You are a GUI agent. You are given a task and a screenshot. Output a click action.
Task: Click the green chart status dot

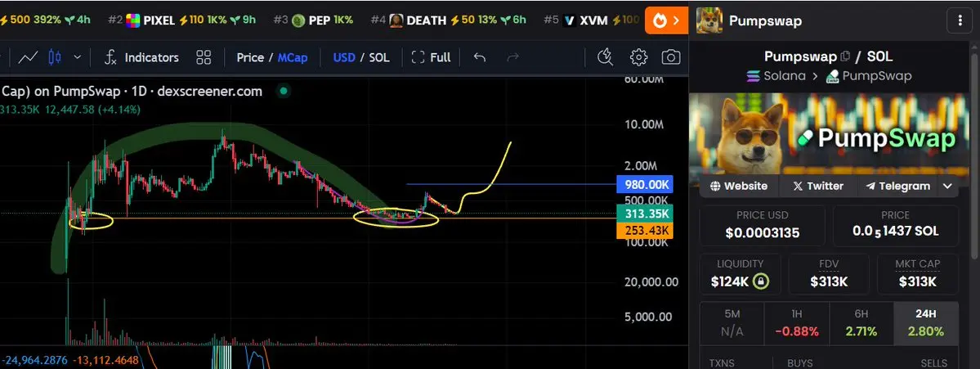point(283,92)
